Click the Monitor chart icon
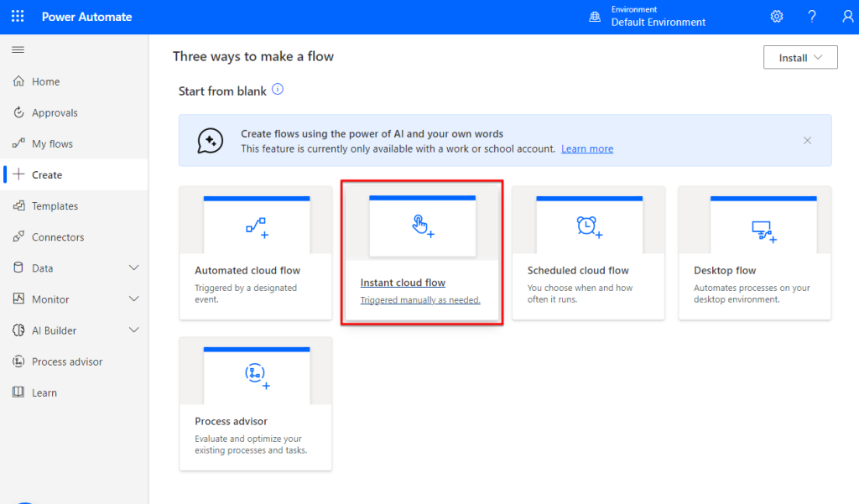859x504 pixels. point(18,299)
